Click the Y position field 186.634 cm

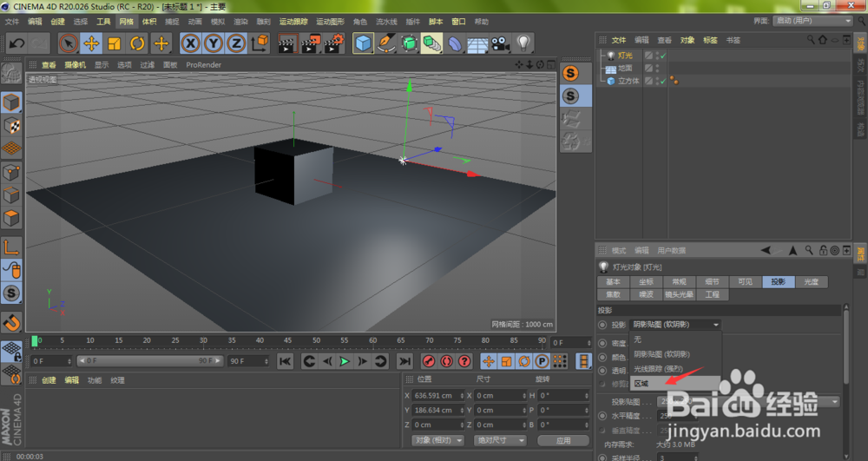coord(439,410)
